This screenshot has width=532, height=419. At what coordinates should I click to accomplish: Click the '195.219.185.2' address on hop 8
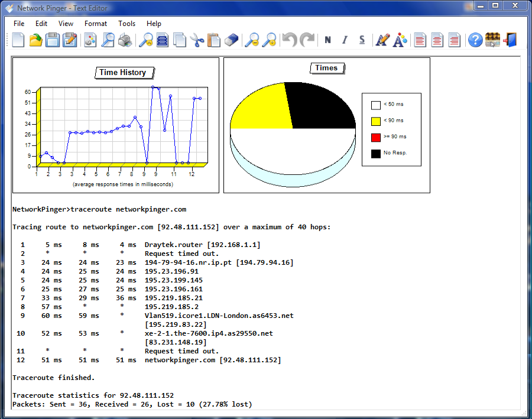(x=171, y=307)
